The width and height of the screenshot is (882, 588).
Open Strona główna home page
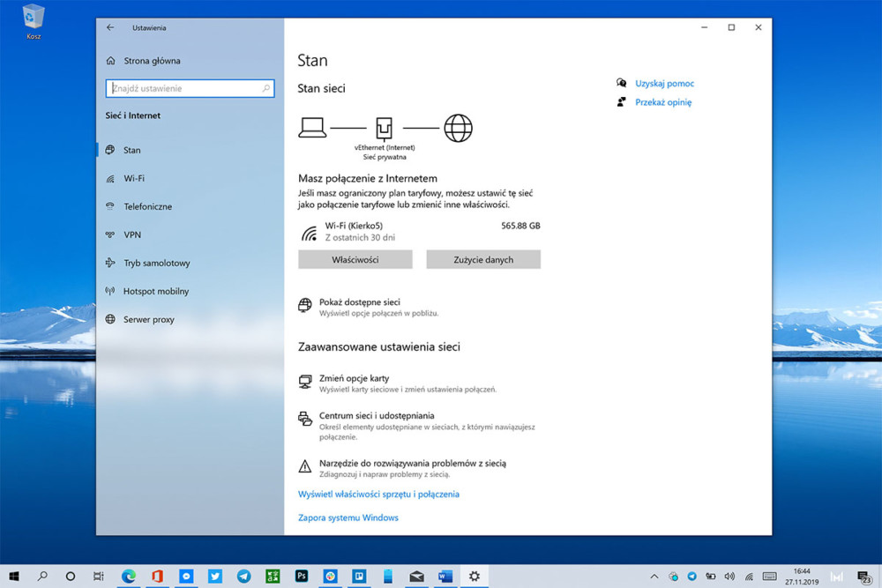pos(144,61)
